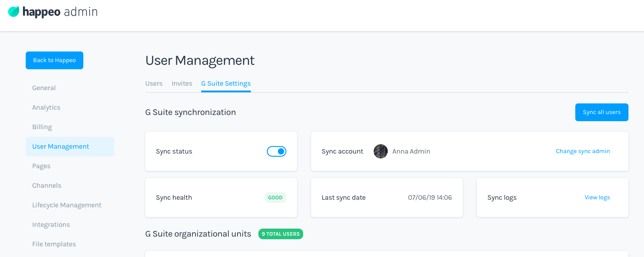Select the G Suite Settings tab
This screenshot has width=644, height=257.
pyautogui.click(x=226, y=83)
